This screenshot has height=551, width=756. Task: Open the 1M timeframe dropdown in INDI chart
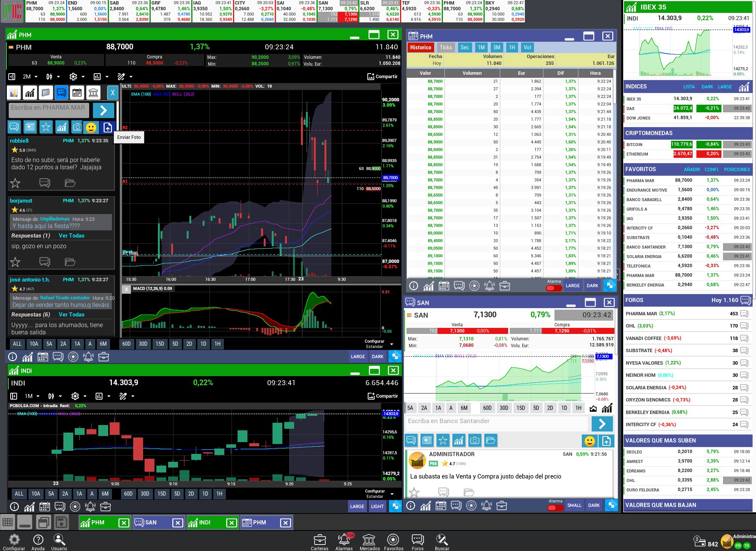point(32,396)
